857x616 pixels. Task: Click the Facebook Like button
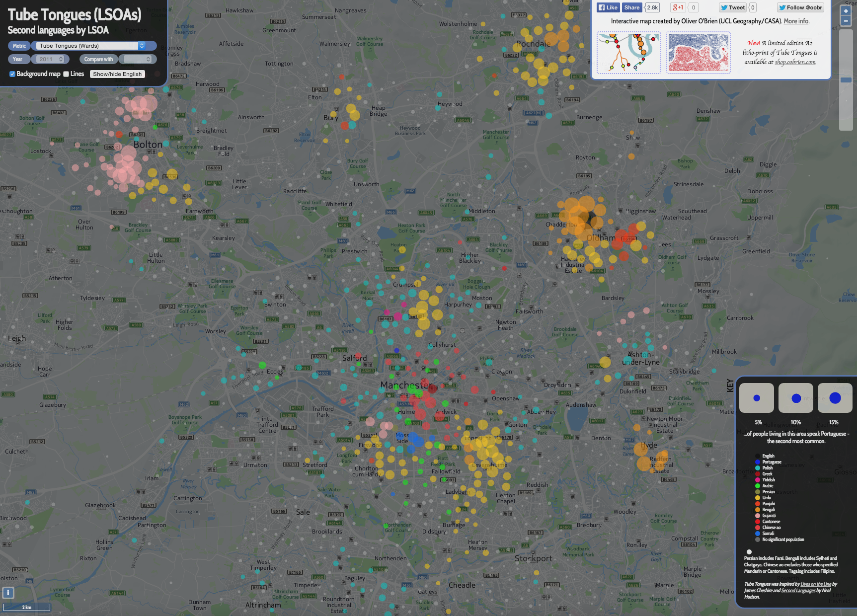coord(608,7)
